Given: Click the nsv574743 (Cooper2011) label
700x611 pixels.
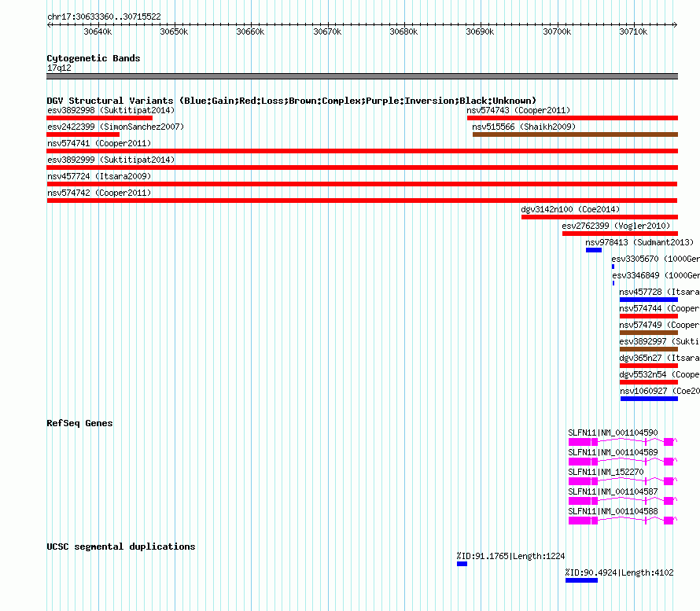Looking at the screenshot, I should [518, 110].
